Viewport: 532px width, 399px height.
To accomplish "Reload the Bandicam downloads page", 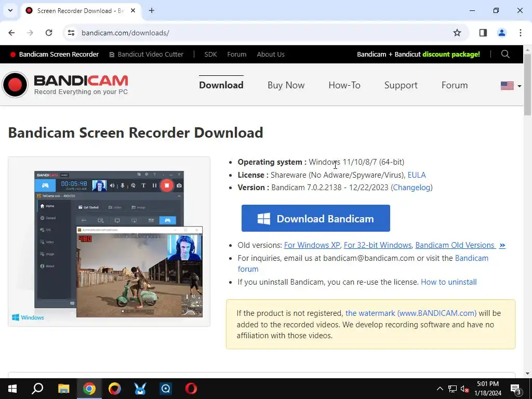I will coord(49,33).
